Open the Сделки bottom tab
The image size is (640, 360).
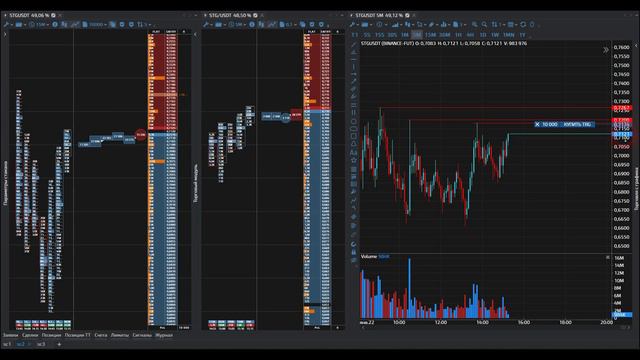(30, 335)
